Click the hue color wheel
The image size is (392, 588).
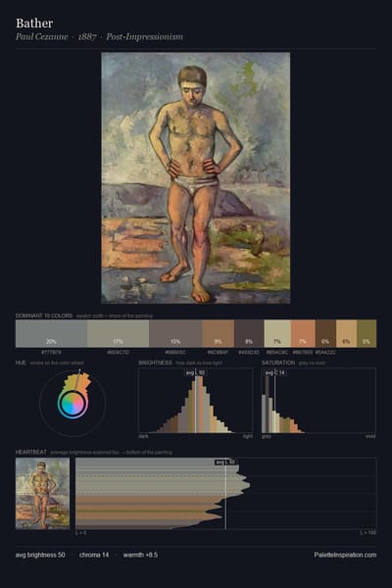click(73, 404)
